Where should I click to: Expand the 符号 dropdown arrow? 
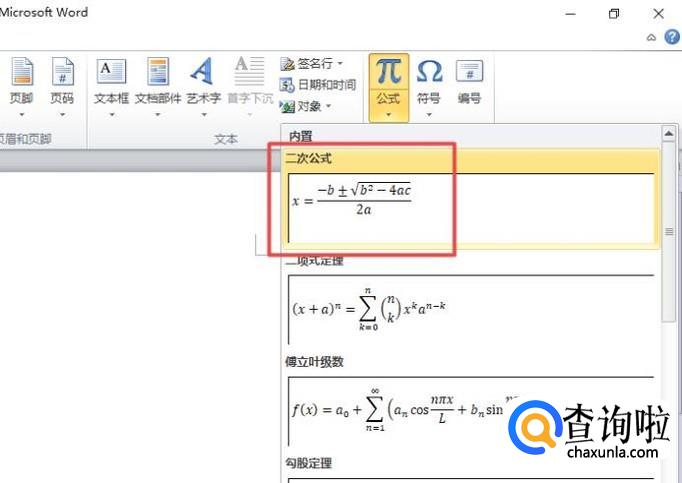click(429, 115)
